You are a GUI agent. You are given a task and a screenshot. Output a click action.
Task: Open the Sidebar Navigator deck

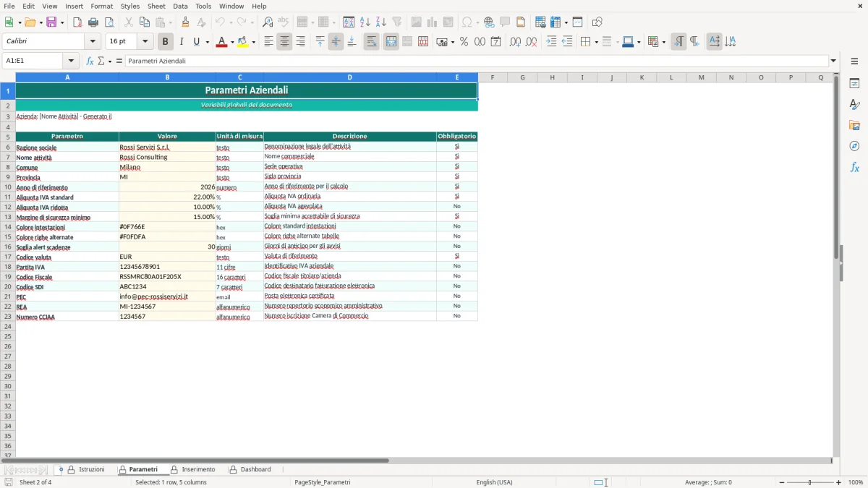854,146
